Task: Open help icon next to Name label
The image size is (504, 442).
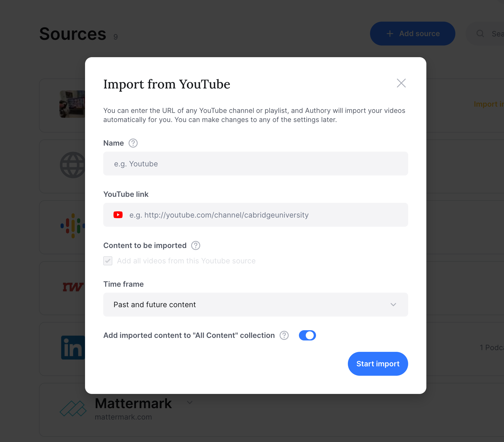Action: pyautogui.click(x=133, y=143)
